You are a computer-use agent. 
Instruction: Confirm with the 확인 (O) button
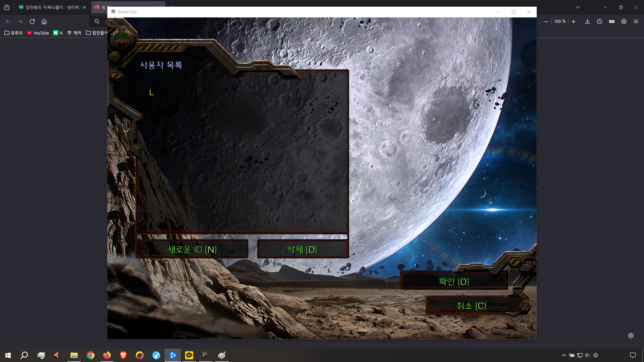point(454,282)
